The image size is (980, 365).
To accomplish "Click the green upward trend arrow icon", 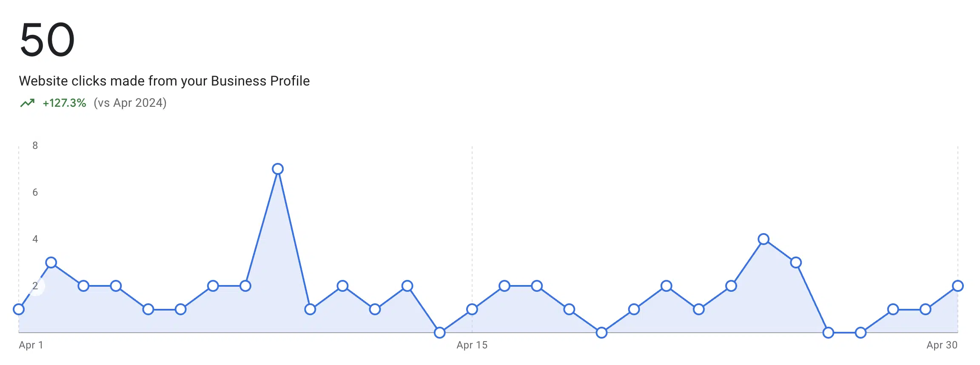I will (x=27, y=103).
